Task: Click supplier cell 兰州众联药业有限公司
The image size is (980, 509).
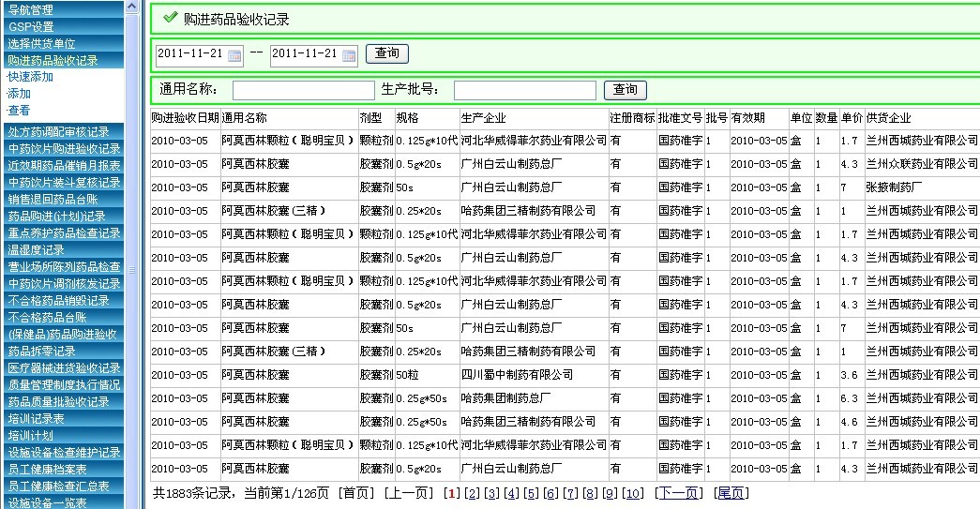Action: pyautogui.click(x=922, y=164)
